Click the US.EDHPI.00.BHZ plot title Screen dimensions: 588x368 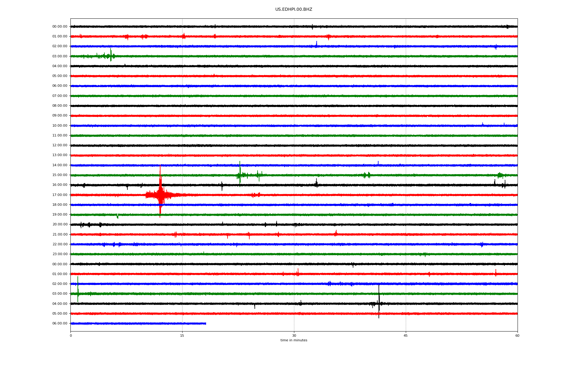(x=293, y=10)
